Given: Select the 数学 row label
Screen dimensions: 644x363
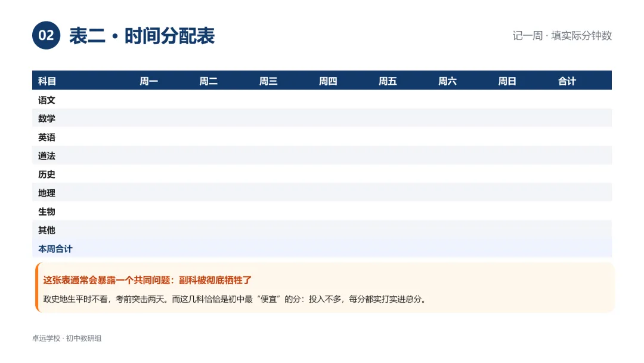Looking at the screenshot, I should [47, 118].
